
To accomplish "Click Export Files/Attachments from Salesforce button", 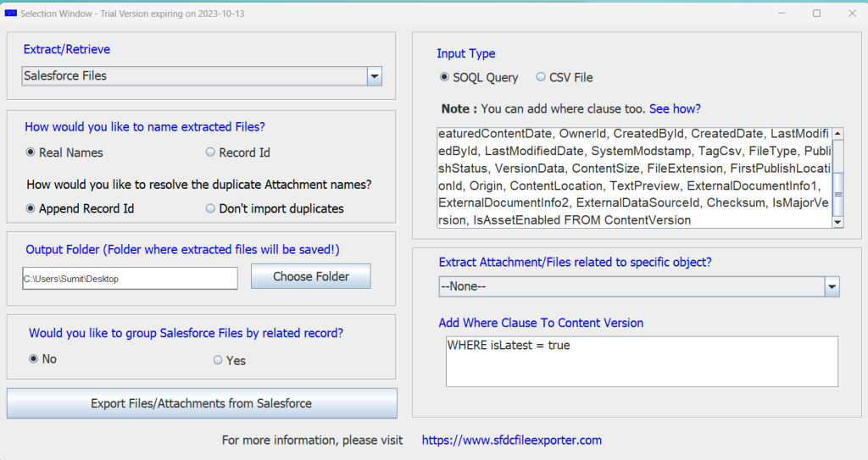I will click(x=202, y=403).
